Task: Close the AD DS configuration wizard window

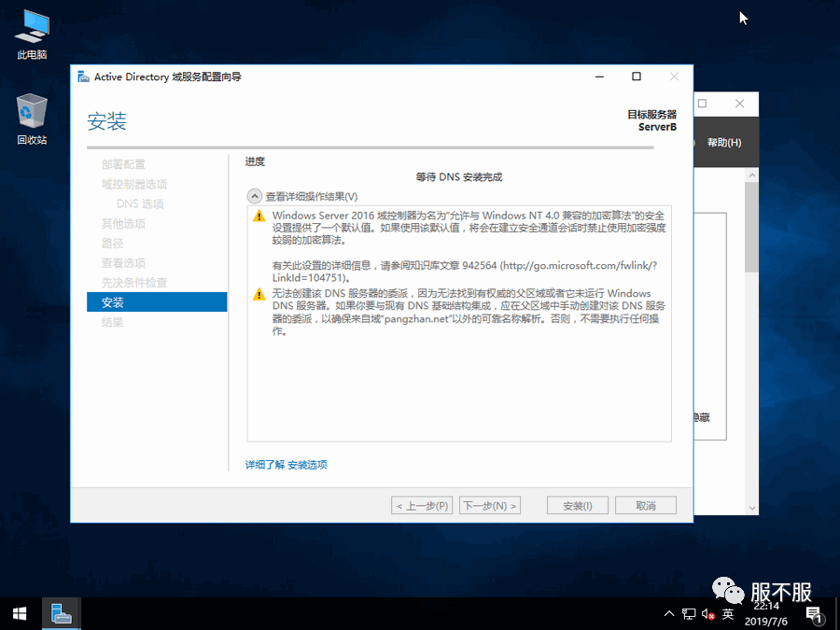Action: tap(674, 77)
